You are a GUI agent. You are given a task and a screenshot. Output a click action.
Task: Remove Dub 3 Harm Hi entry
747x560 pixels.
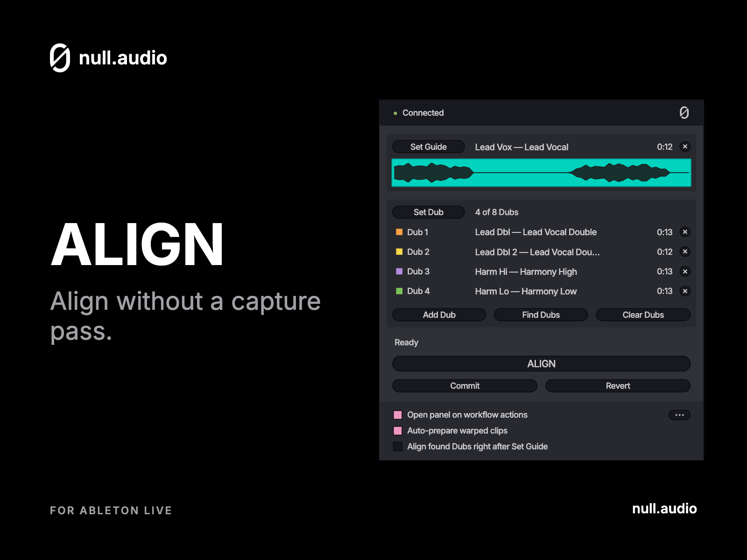[x=685, y=271]
